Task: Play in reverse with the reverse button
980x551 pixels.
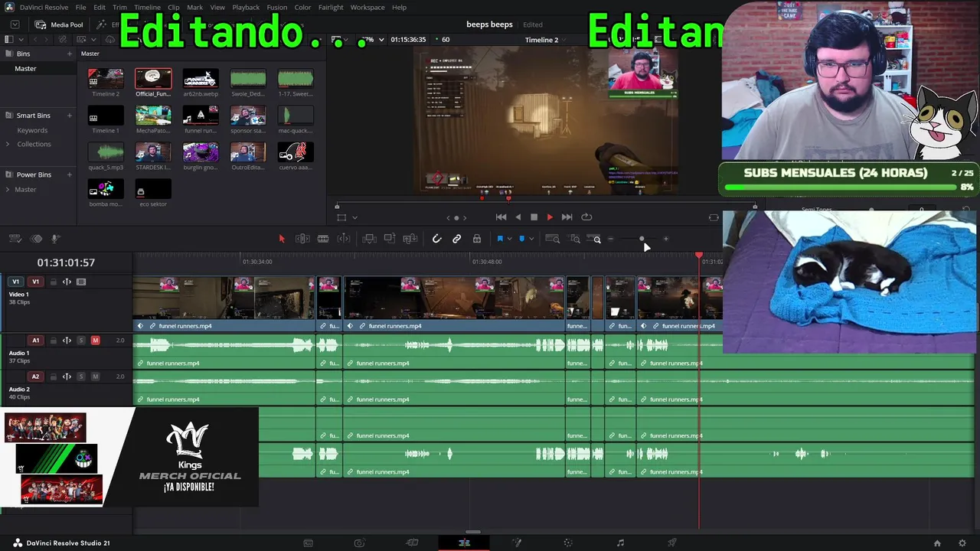Action: tap(518, 217)
